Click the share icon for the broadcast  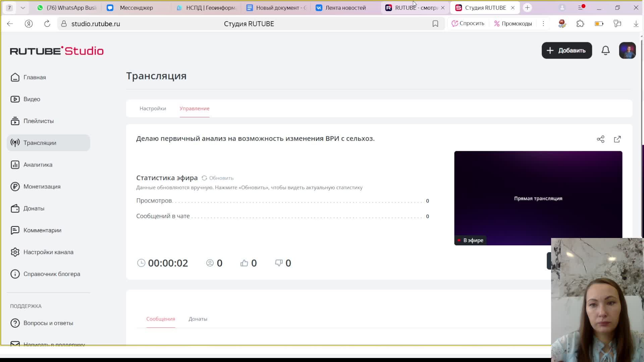click(x=600, y=139)
